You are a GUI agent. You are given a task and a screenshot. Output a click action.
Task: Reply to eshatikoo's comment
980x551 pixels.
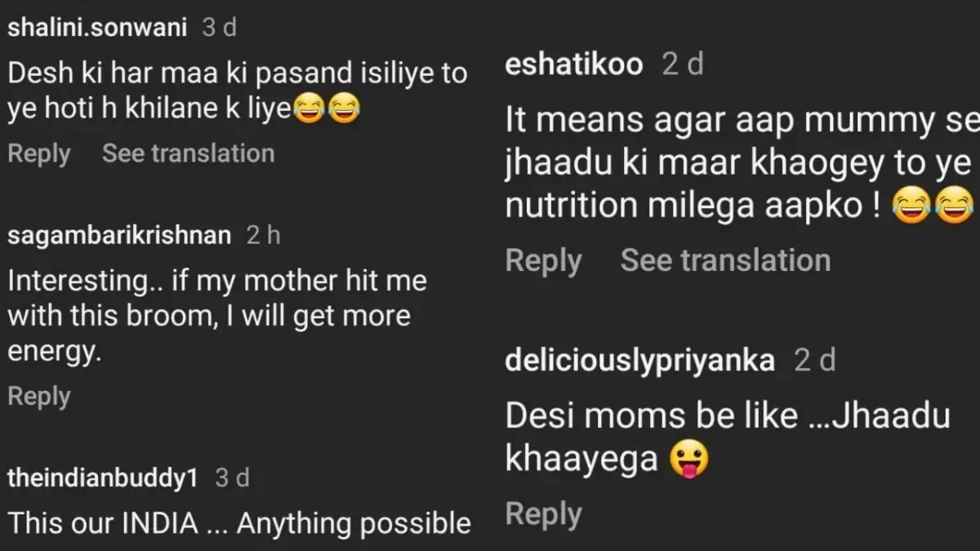pyautogui.click(x=543, y=260)
